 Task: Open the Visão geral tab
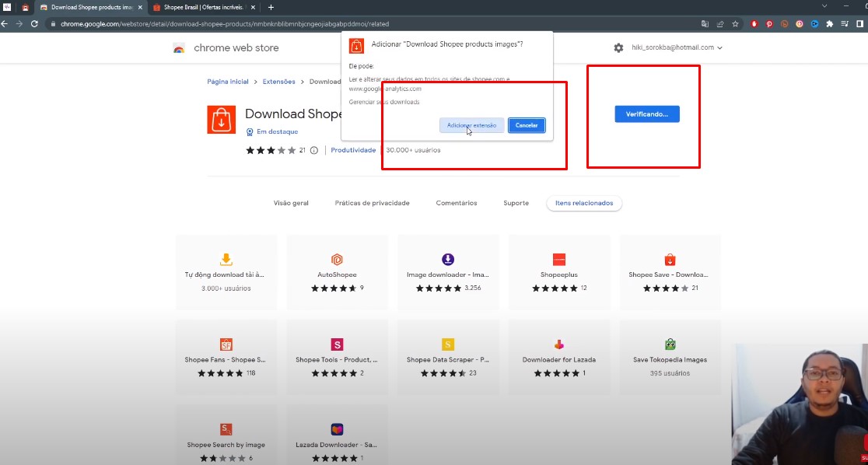point(291,203)
